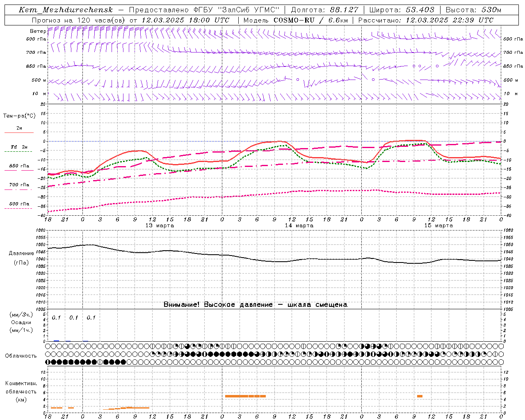Click the elevation 'Высота: 530м'
Viewport: 525px width, 420px height.
[473, 10]
